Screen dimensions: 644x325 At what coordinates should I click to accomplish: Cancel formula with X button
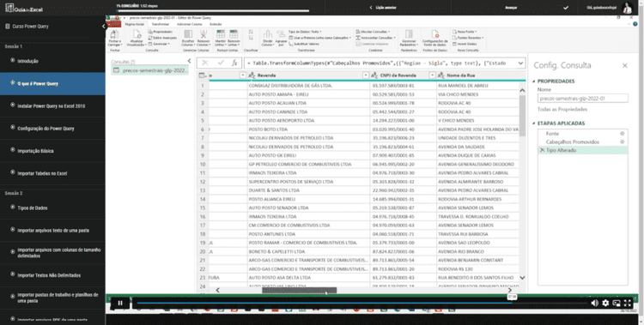205,63
